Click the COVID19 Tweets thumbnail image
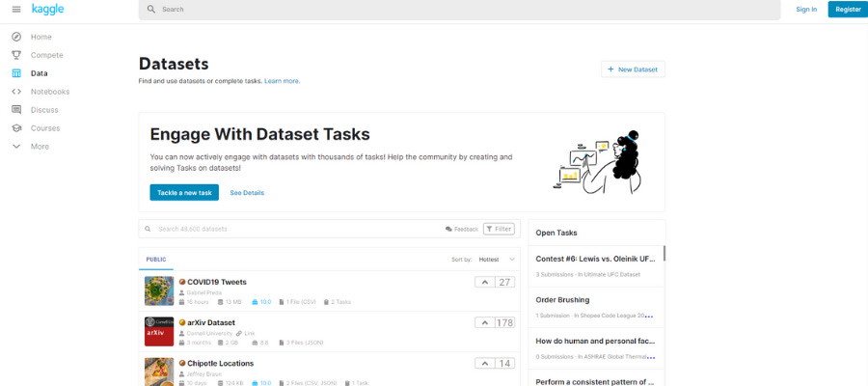 click(159, 291)
